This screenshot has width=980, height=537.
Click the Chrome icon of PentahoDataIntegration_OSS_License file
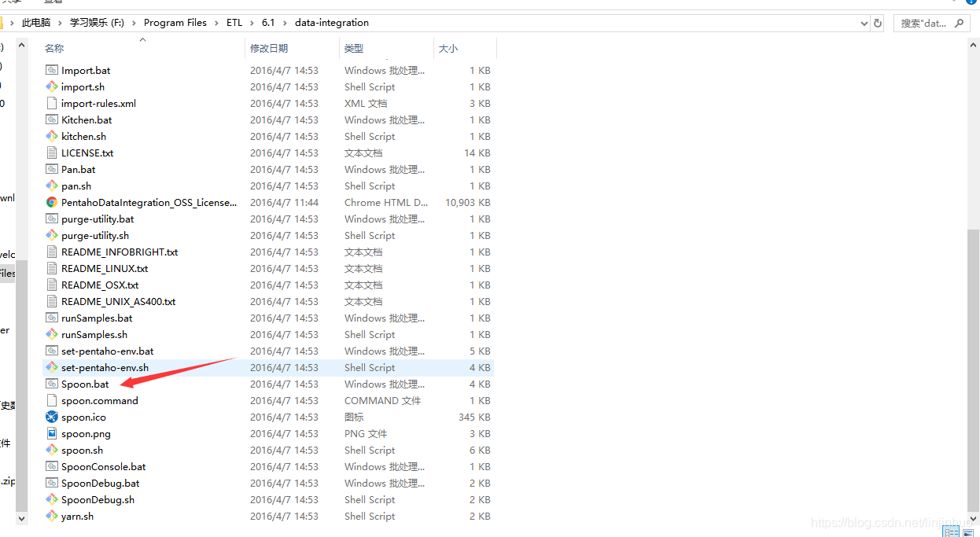(52, 202)
